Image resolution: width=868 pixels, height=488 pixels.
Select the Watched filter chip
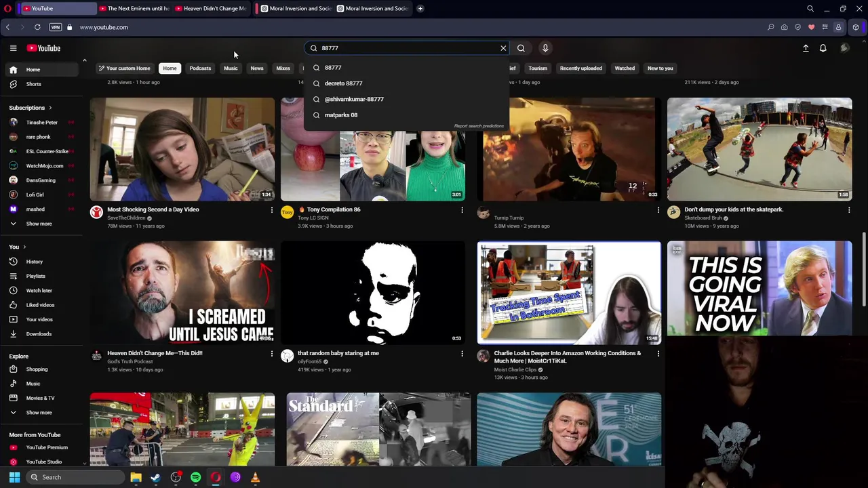625,68
